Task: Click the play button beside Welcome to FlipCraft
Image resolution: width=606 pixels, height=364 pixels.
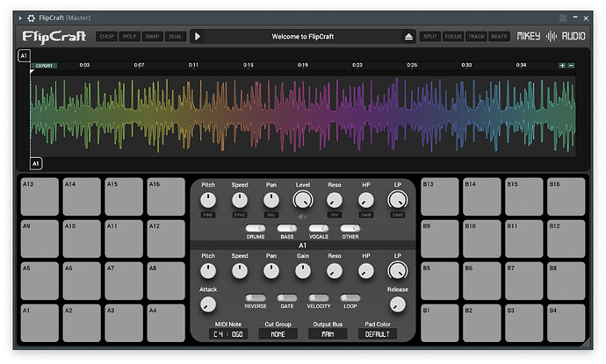Action: pos(198,36)
